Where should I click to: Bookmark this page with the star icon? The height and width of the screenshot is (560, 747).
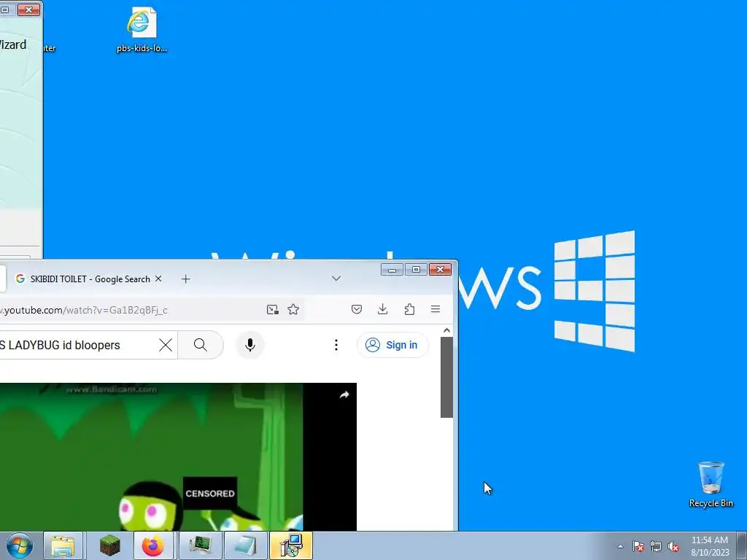click(x=293, y=309)
